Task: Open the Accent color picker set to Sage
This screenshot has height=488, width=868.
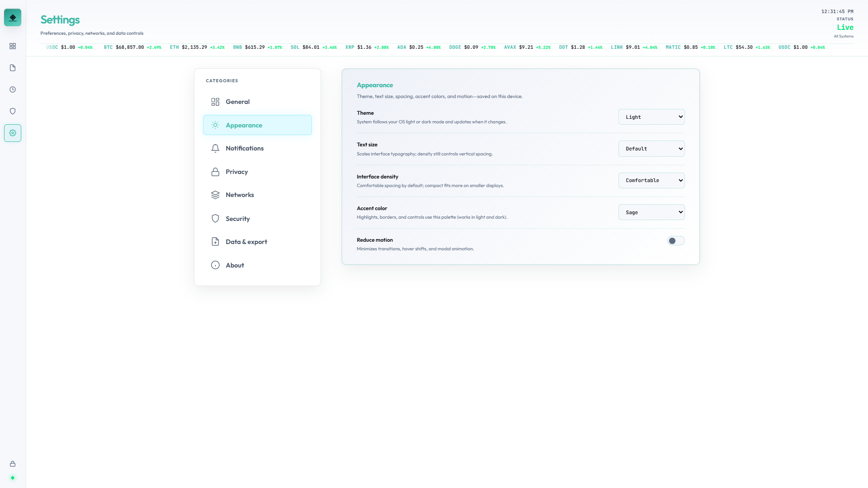Action: [651, 212]
